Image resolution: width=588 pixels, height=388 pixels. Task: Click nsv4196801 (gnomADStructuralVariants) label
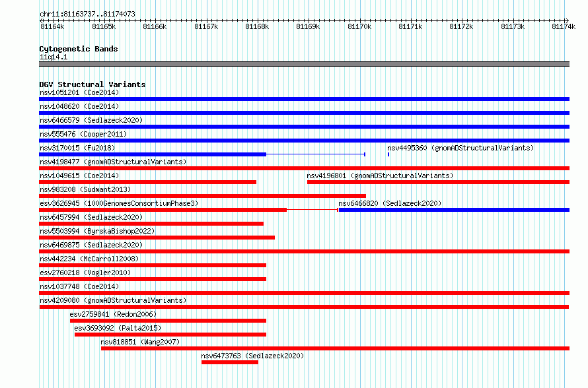click(380, 176)
